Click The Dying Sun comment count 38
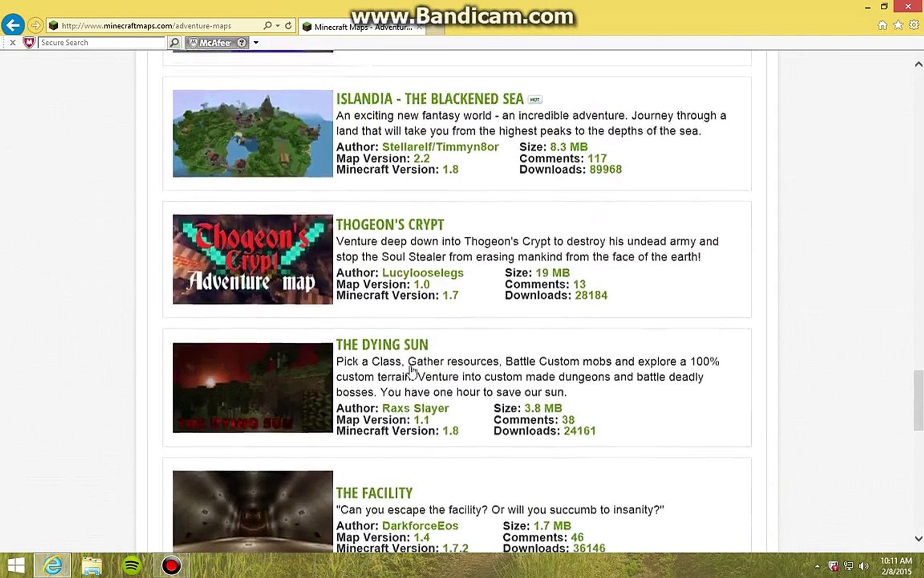The width and height of the screenshot is (924, 578). tap(568, 420)
